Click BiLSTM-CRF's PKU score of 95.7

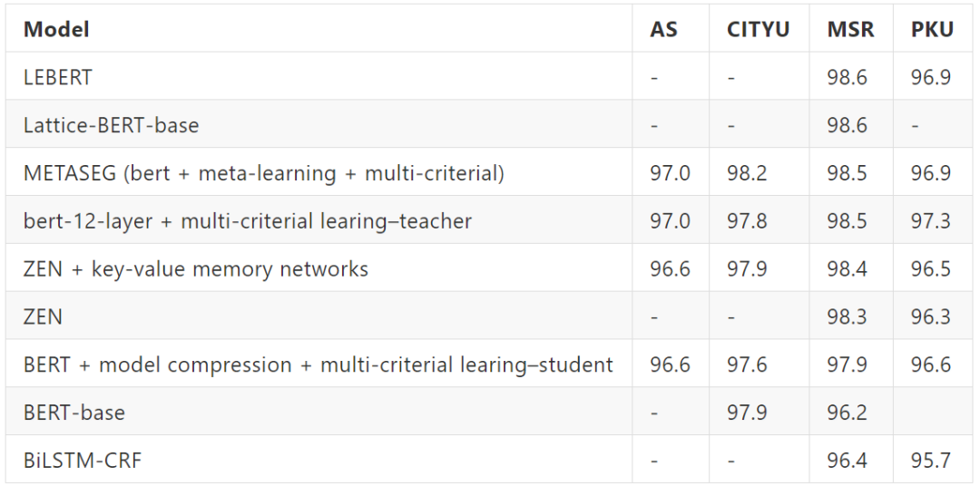[931, 461]
